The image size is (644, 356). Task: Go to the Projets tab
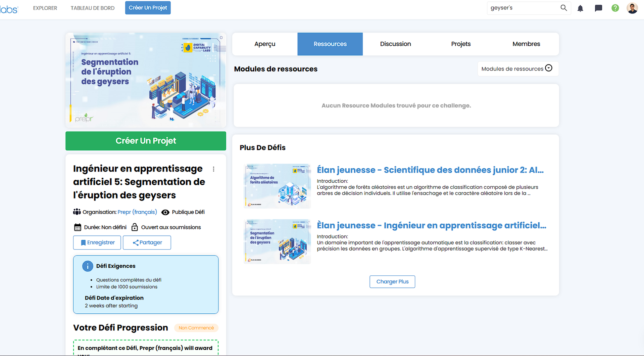click(x=461, y=44)
